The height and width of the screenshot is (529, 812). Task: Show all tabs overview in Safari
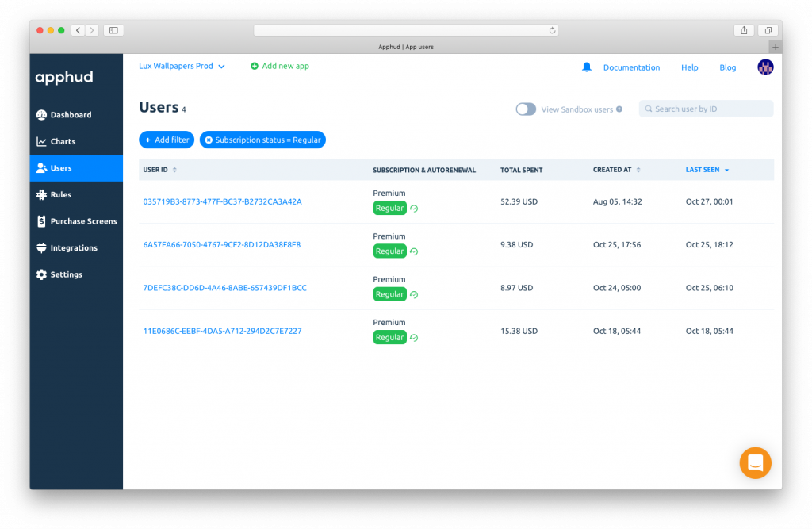[768, 31]
